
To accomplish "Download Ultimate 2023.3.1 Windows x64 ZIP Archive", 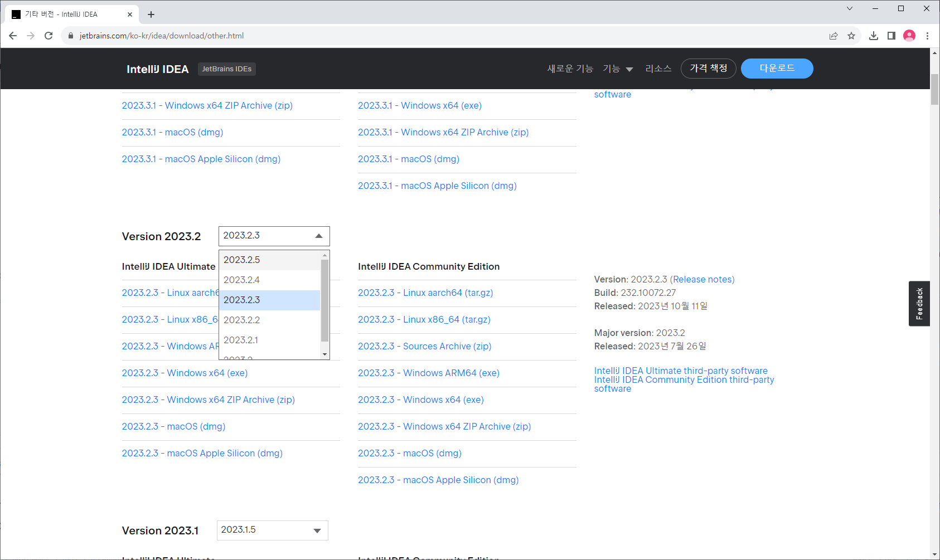I will (207, 106).
